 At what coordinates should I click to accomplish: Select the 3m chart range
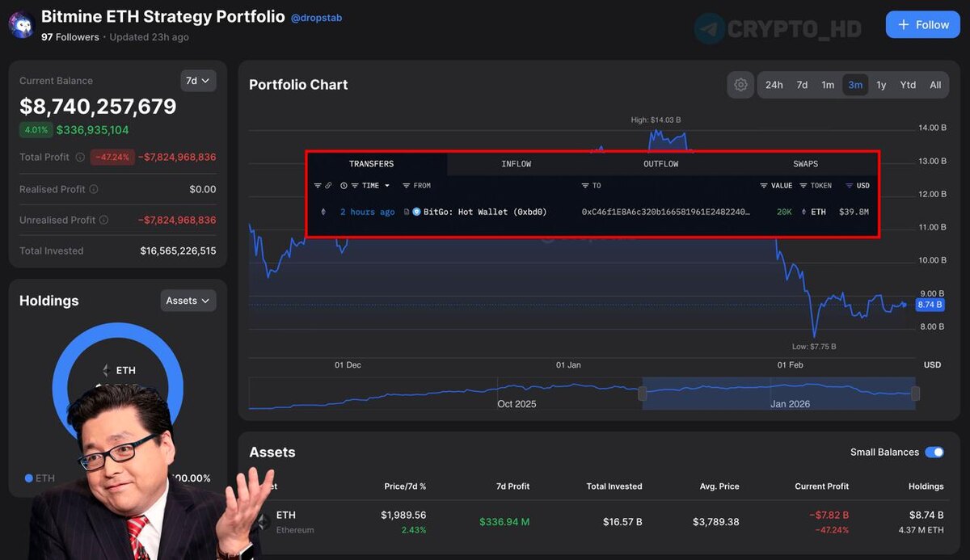point(855,85)
